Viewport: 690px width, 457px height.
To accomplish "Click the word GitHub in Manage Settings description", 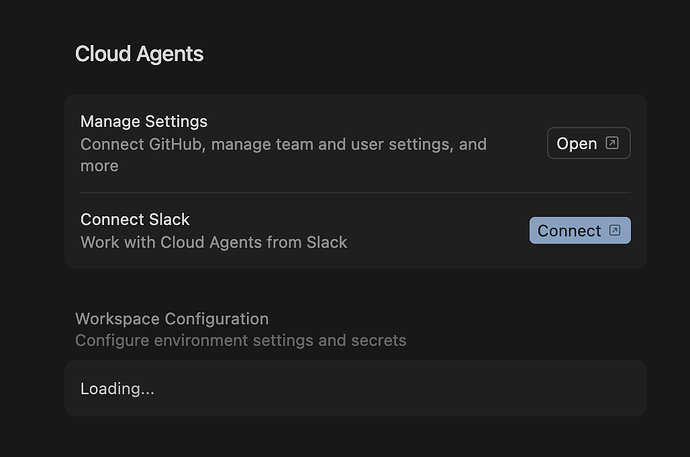I will tap(179, 144).
